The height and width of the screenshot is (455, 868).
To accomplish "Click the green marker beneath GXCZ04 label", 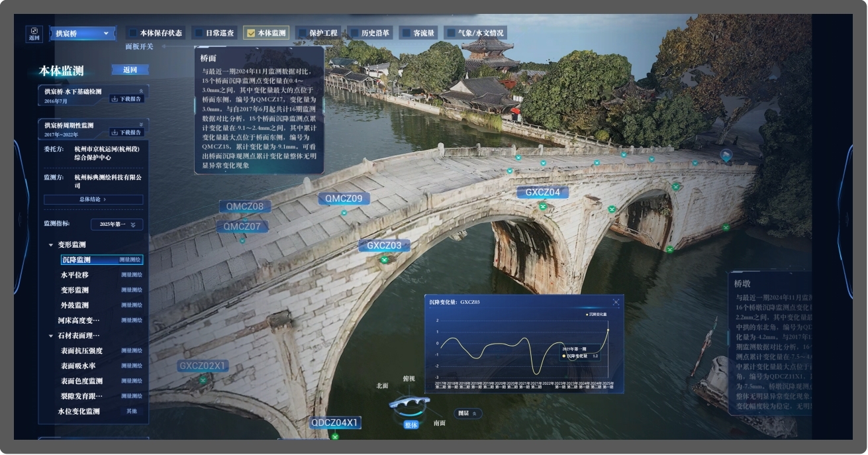I will [543, 206].
